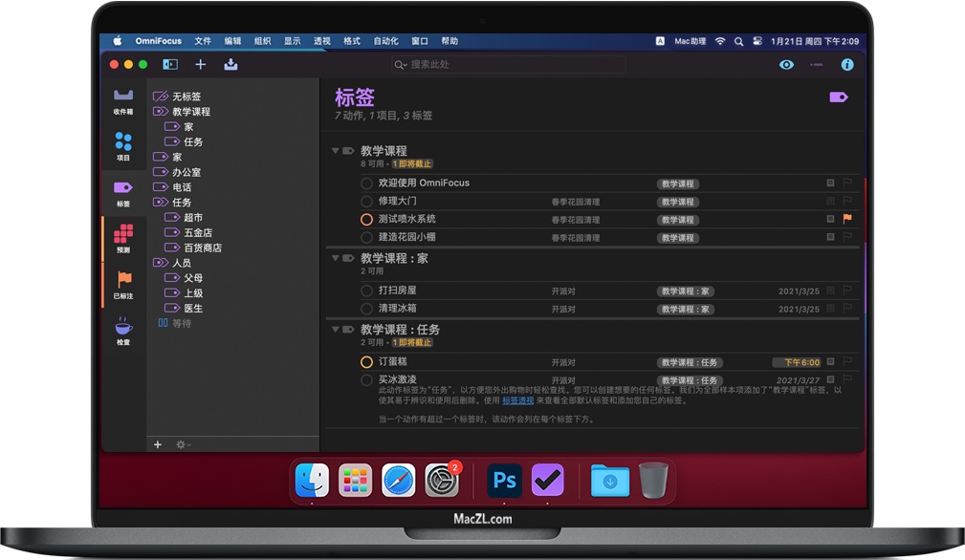Screen dimensions: 965x560
Task: Open the 自动化 menu
Action: 385,41
